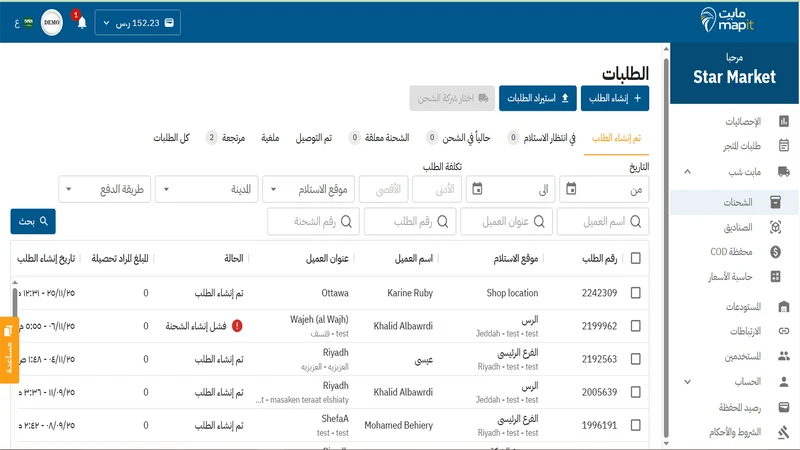The image size is (800, 450).
Task: Click the بحث search button
Action: 33,221
